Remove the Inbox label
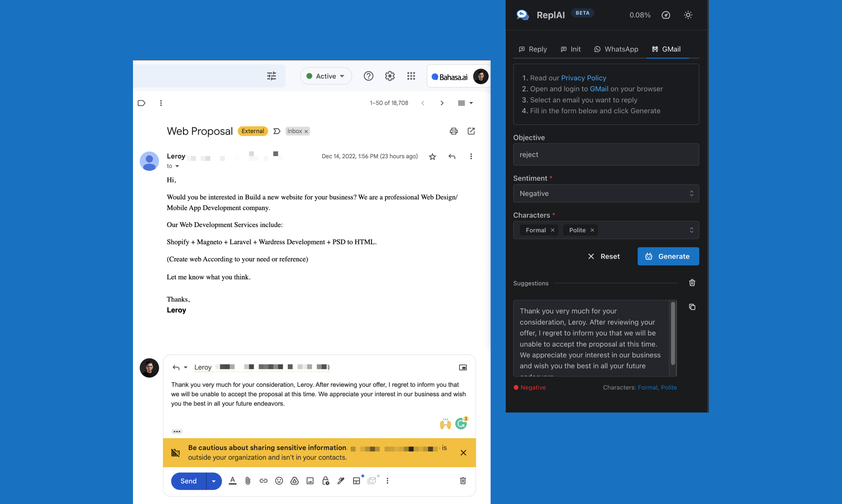 point(306,131)
